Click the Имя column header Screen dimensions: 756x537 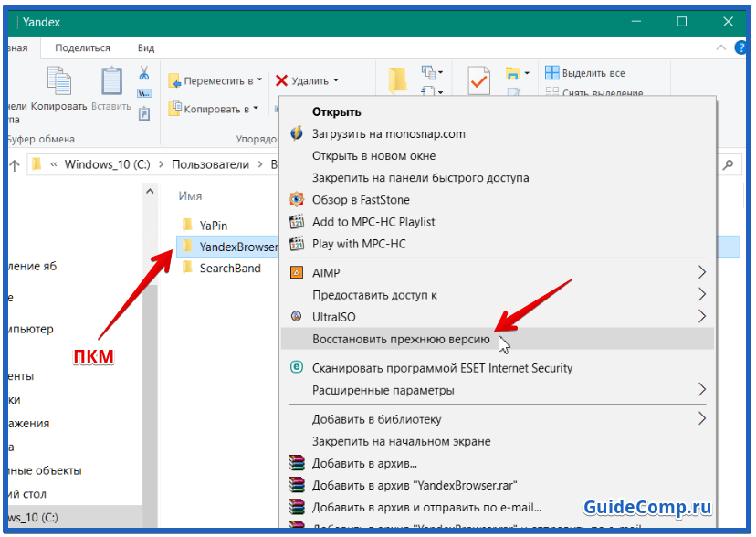pyautogui.click(x=190, y=196)
